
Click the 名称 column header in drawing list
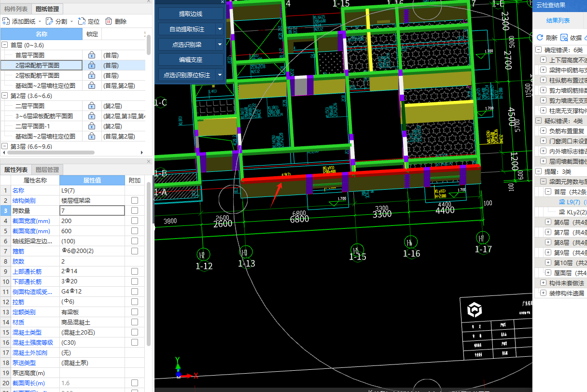[x=42, y=34]
